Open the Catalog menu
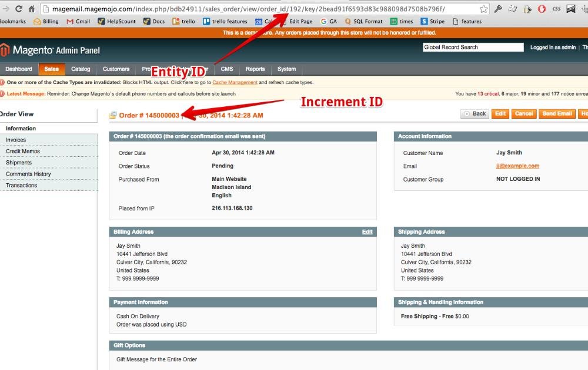The height and width of the screenshot is (370, 588). click(x=81, y=69)
